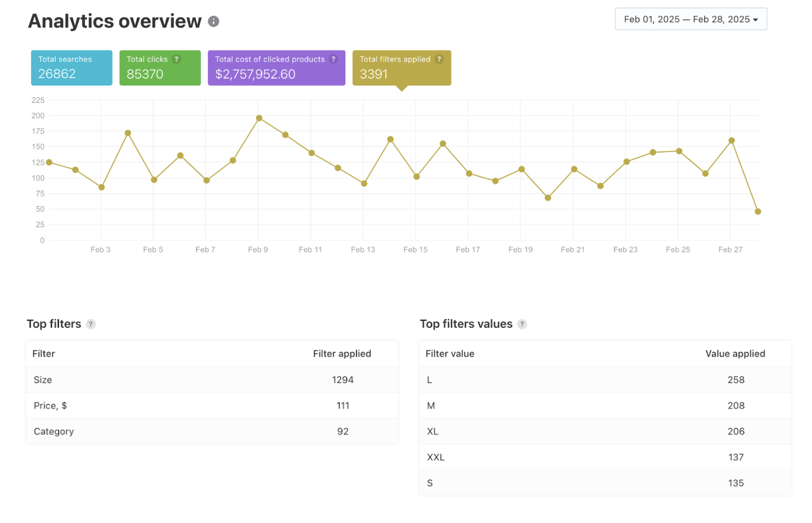Viewport: 812px width, 523px height.
Task: Select the Total searches metric card
Action: [72, 68]
